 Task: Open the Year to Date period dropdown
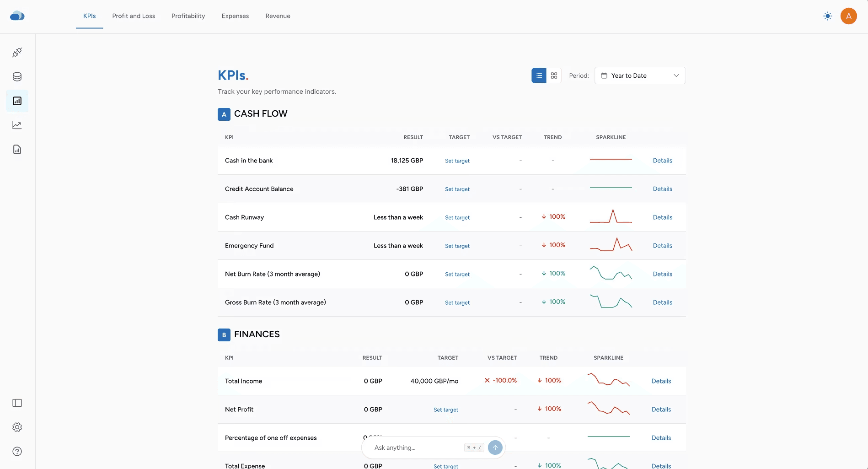[639, 75]
